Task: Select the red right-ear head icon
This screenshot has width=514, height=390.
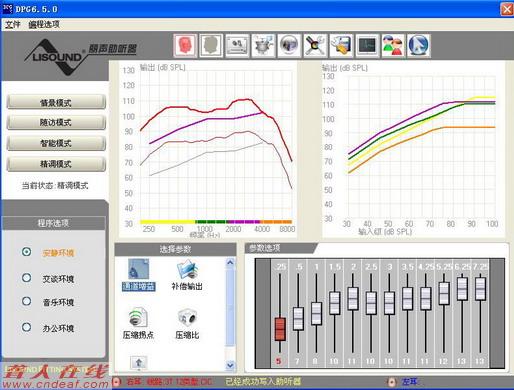Action: coord(185,45)
